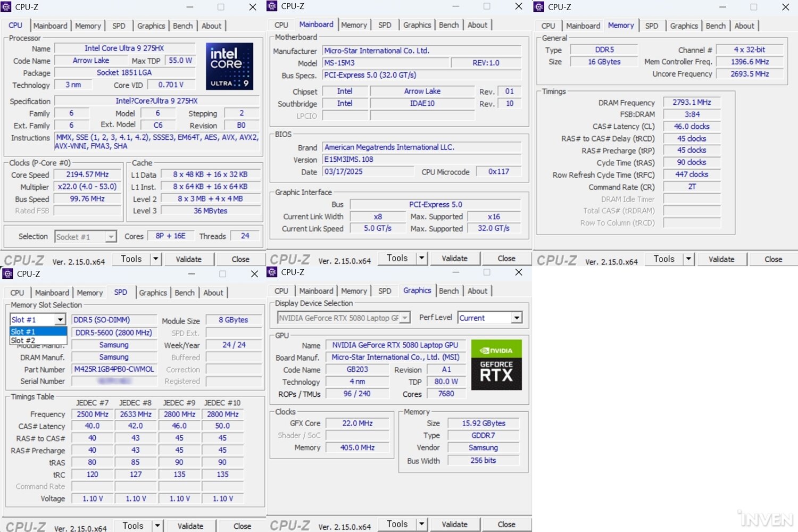Click Validate in the Memory timings window
Image resolution: width=798 pixels, height=532 pixels.
click(722, 259)
